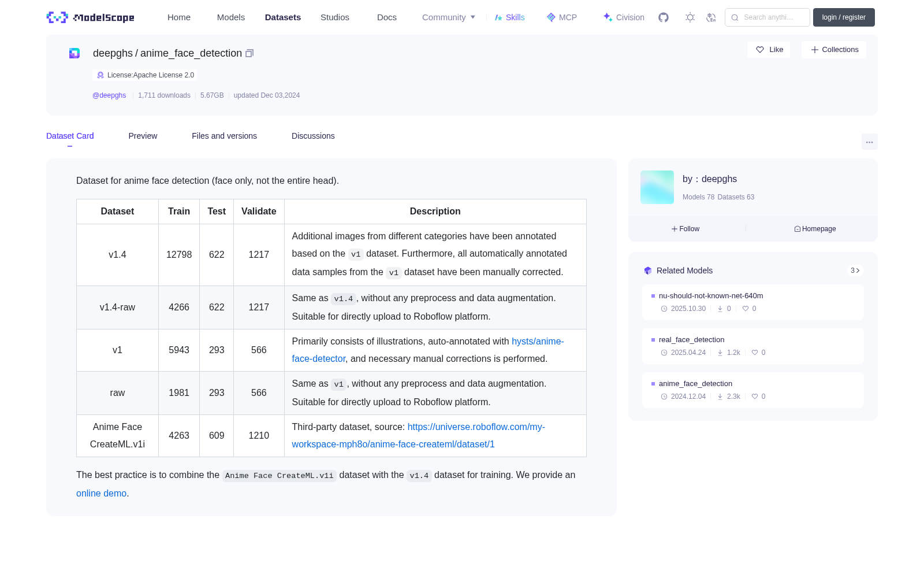Viewport: 924px width, 578px height.
Task: Open the online demo link
Action: click(x=101, y=493)
